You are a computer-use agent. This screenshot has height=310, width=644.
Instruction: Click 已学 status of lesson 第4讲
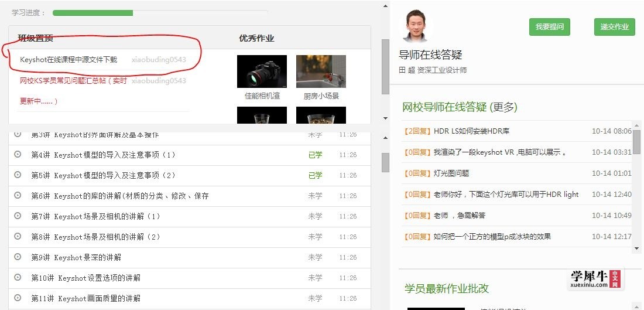point(316,155)
